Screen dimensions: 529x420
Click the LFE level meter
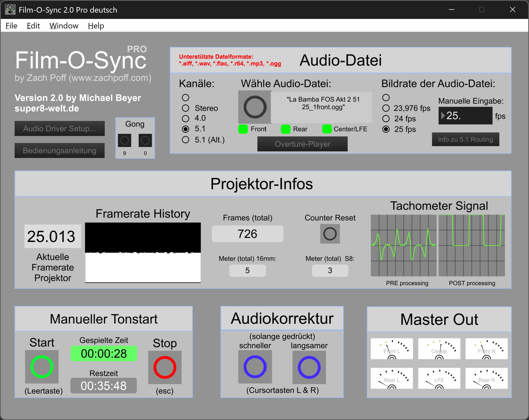439,378
